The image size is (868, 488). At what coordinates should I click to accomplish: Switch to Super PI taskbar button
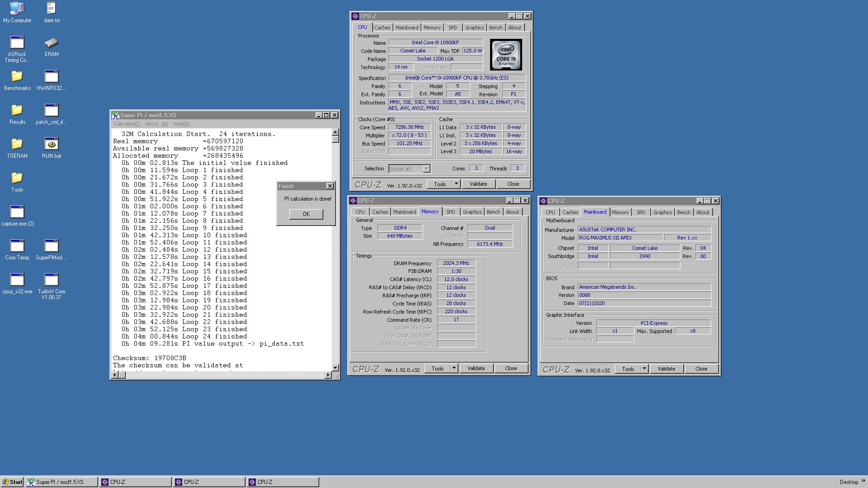click(61, 482)
